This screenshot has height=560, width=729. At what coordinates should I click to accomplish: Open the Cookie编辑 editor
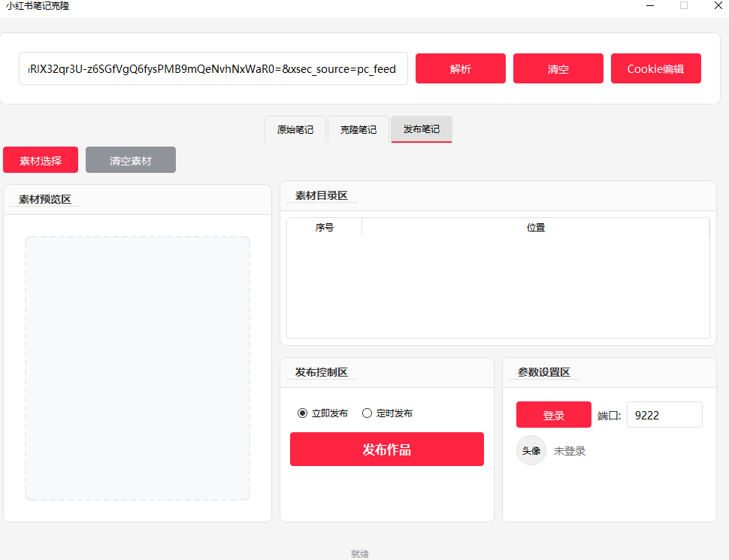(x=655, y=68)
